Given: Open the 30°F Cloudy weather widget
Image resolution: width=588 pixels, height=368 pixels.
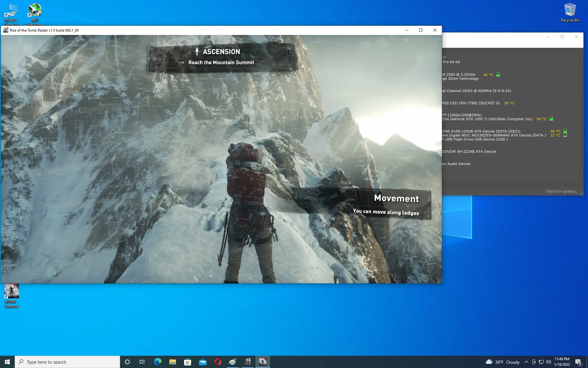Looking at the screenshot, I should 503,362.
